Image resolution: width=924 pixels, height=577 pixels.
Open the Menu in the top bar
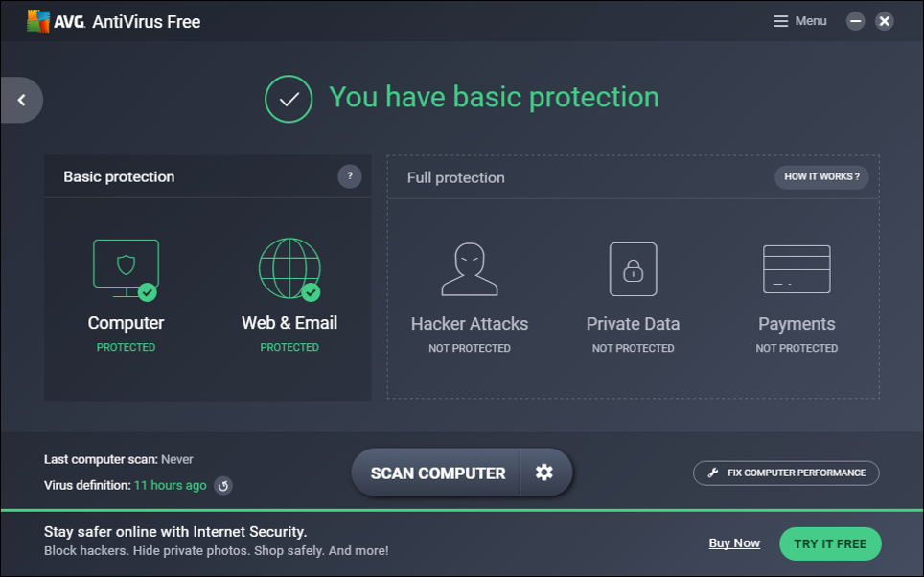798,20
